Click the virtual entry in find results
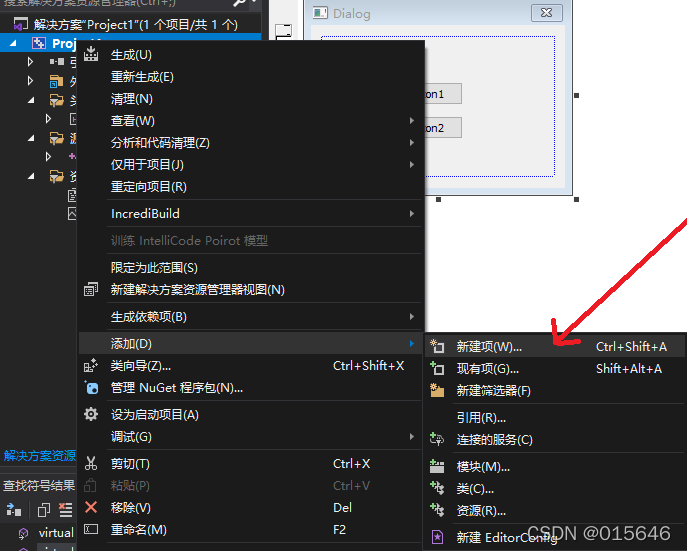The image size is (687, 551). point(56,533)
